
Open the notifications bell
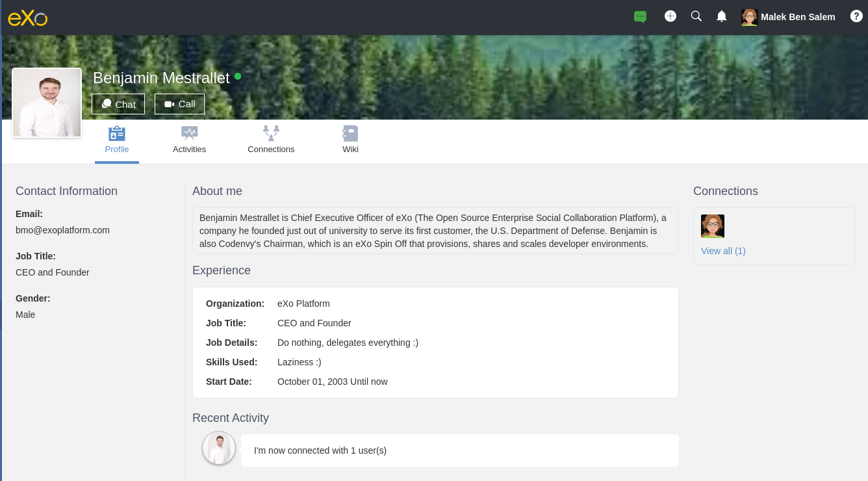(x=721, y=16)
